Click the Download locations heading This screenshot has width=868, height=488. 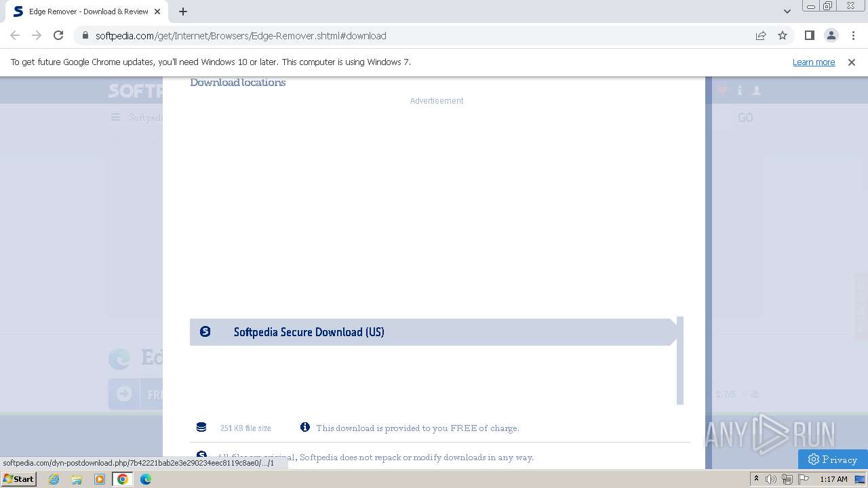(238, 83)
